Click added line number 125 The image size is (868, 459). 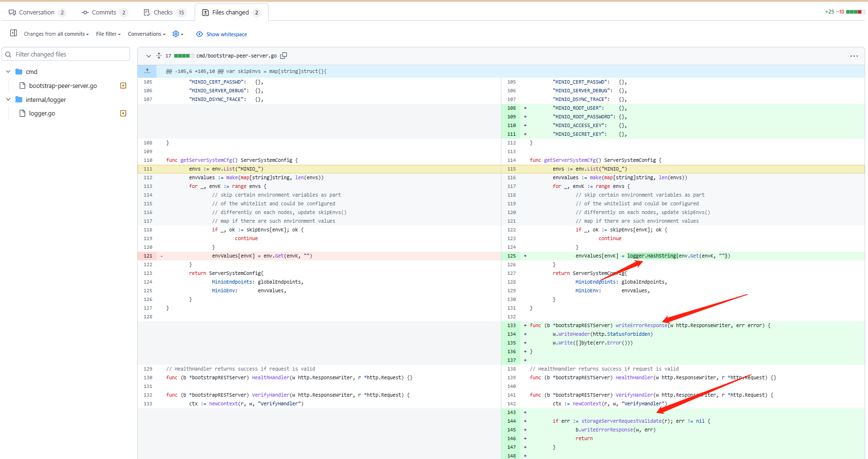point(512,256)
